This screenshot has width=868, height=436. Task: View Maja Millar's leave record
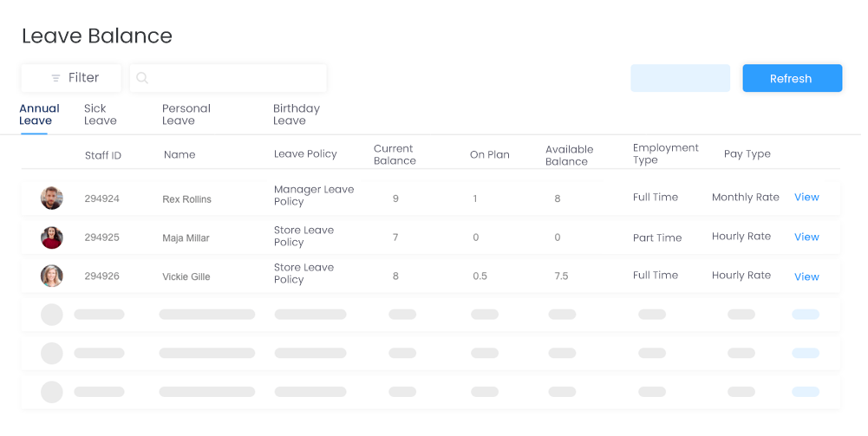(x=806, y=237)
